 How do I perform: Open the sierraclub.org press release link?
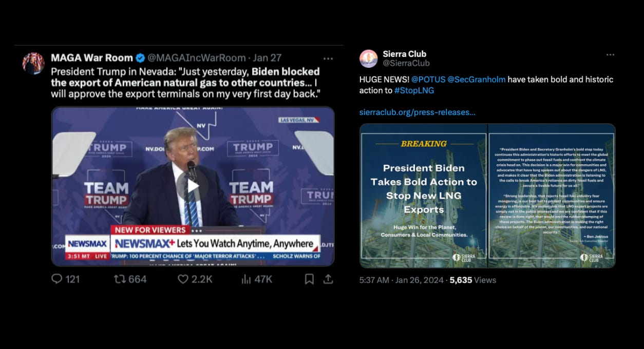pos(417,112)
